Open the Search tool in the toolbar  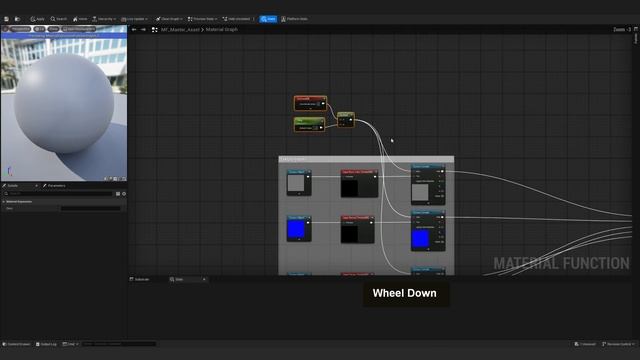pyautogui.click(x=59, y=19)
